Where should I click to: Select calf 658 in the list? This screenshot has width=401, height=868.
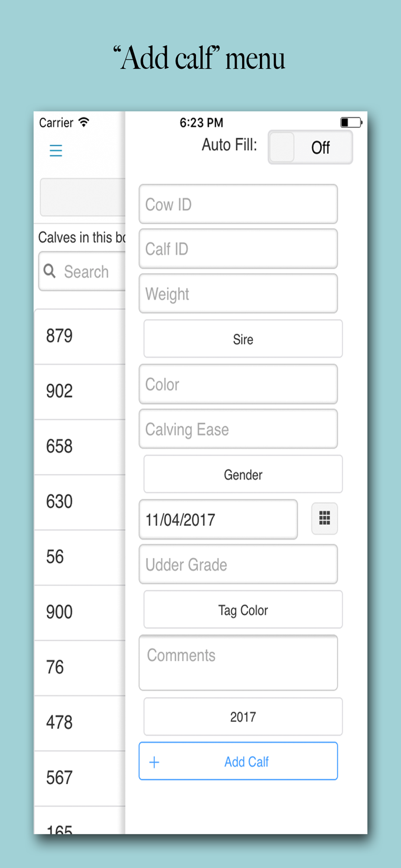tap(79, 447)
